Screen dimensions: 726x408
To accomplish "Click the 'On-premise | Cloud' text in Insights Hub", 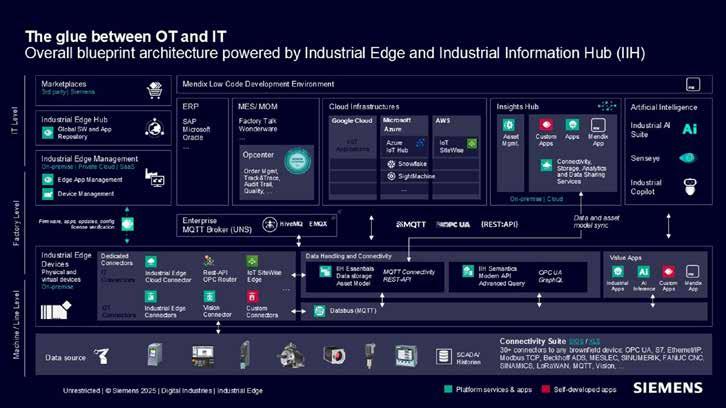I will (536, 199).
